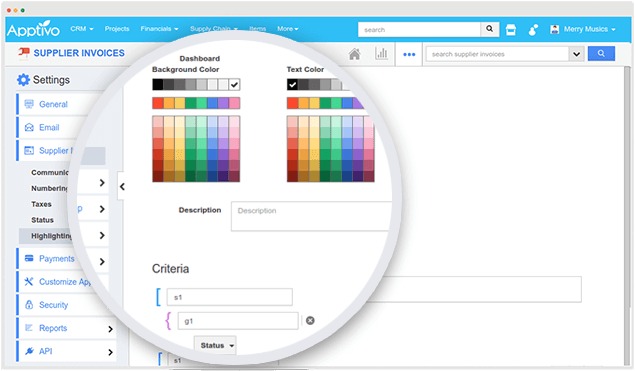Select the Highlighting sub-item
The height and width of the screenshot is (371, 635).
[51, 236]
